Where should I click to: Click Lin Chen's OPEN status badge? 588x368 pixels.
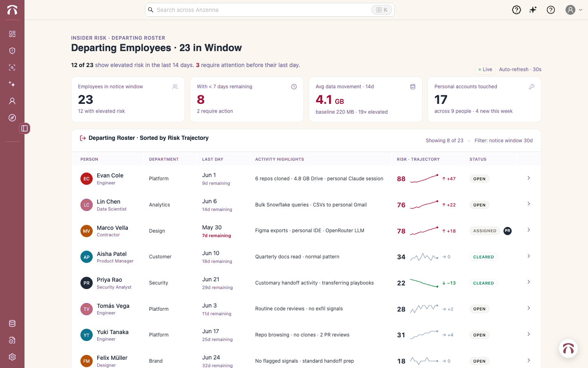click(x=479, y=205)
